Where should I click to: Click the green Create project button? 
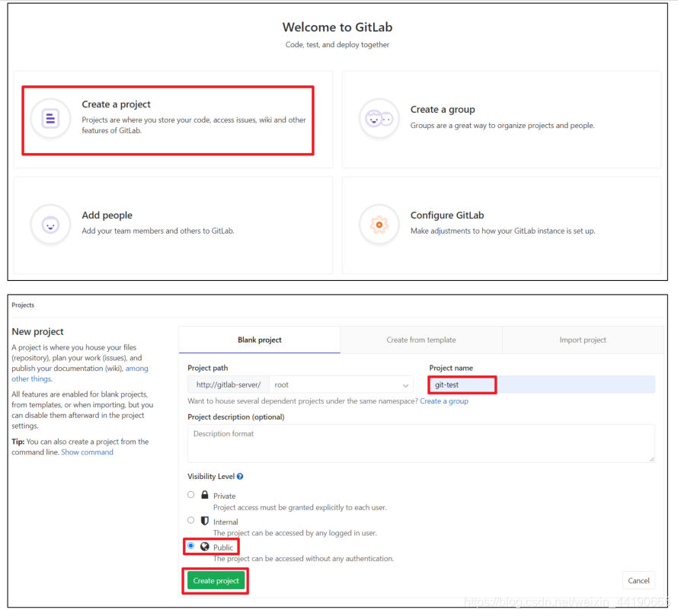pos(216,580)
